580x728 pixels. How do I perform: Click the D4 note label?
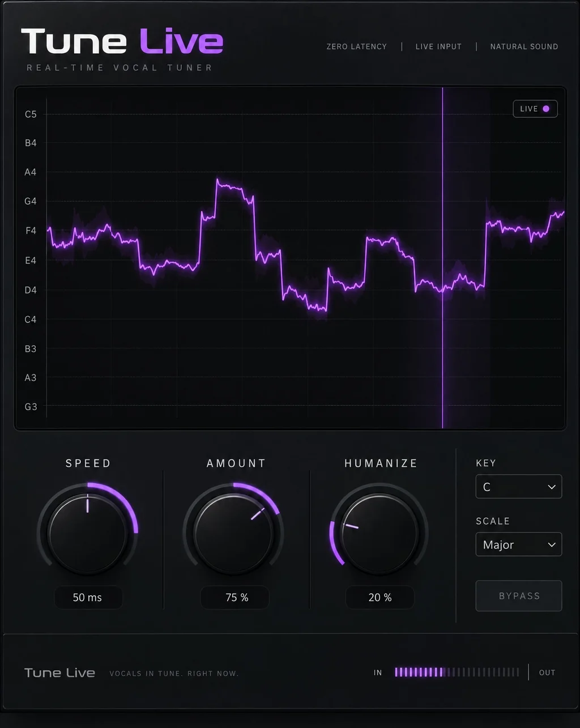31,290
